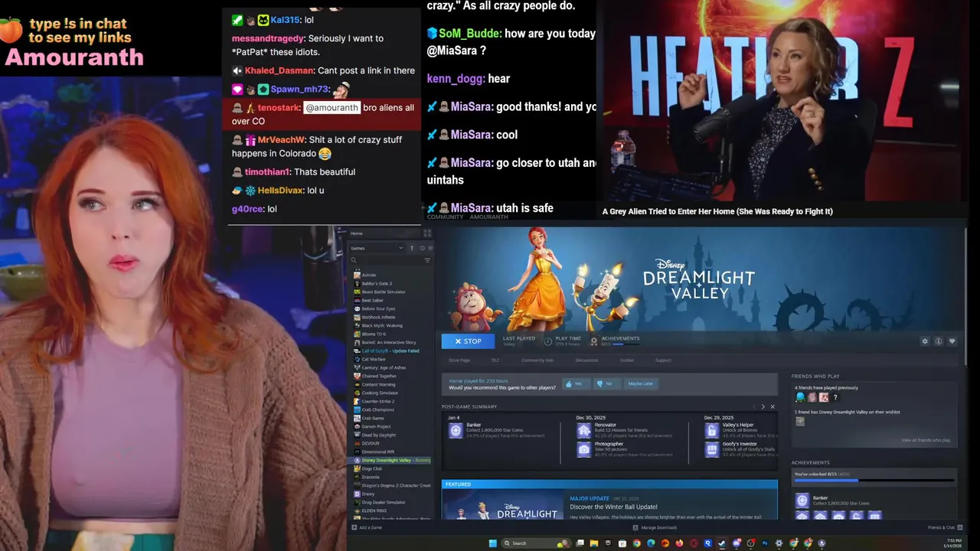
Task: Click username tenostark in the chat
Action: point(279,108)
